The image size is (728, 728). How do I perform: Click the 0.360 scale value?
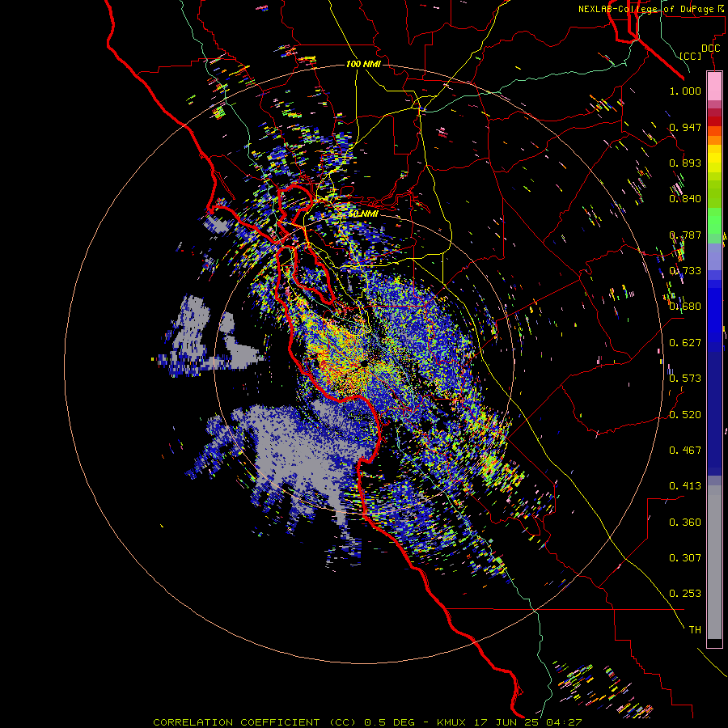(x=685, y=523)
